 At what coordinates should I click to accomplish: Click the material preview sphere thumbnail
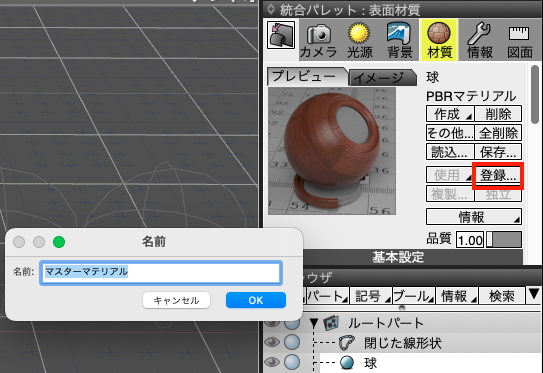332,151
